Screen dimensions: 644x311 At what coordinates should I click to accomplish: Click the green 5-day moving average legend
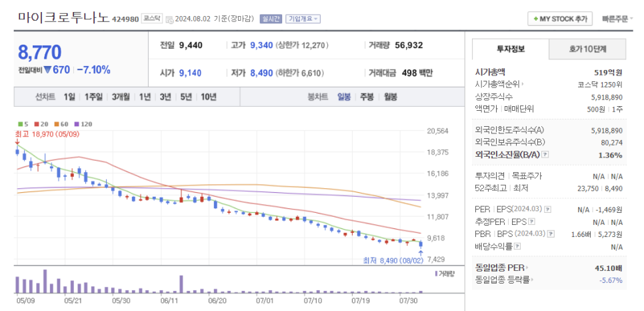[x=22, y=124]
